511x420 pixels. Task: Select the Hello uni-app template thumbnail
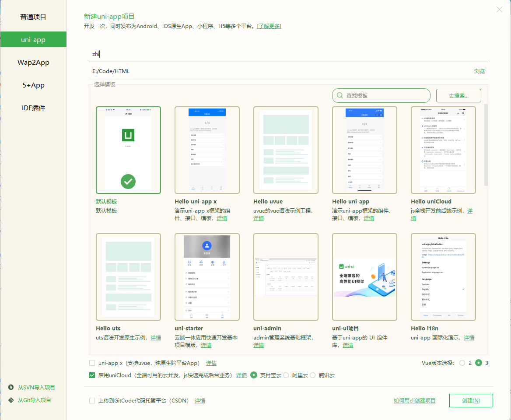[364, 150]
